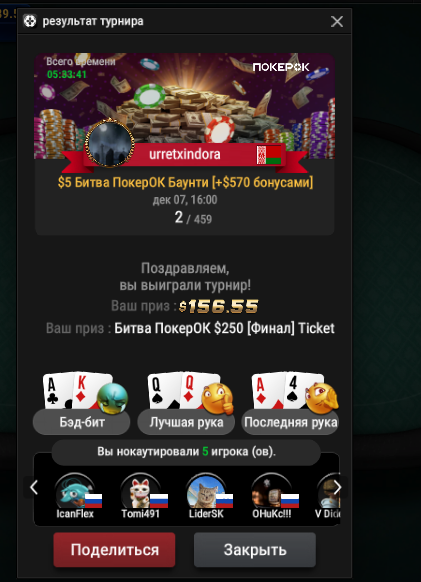Screen dimensions: 421x582
Task: Click the ПОКЕРОК logo on banner
Action: pos(281,67)
